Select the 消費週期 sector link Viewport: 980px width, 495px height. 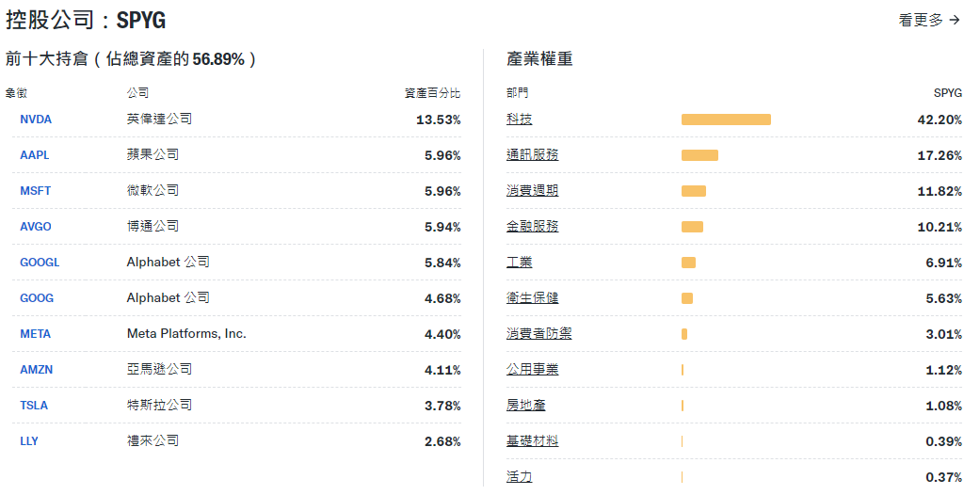click(532, 191)
